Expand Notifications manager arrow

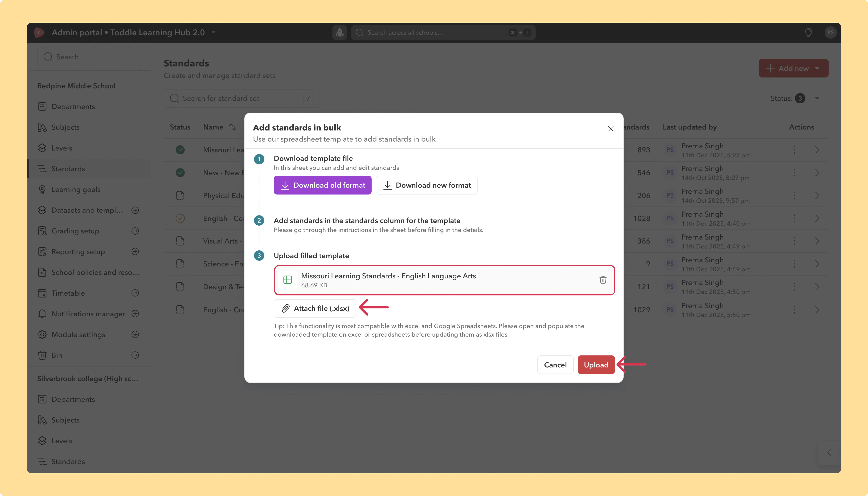(x=135, y=314)
